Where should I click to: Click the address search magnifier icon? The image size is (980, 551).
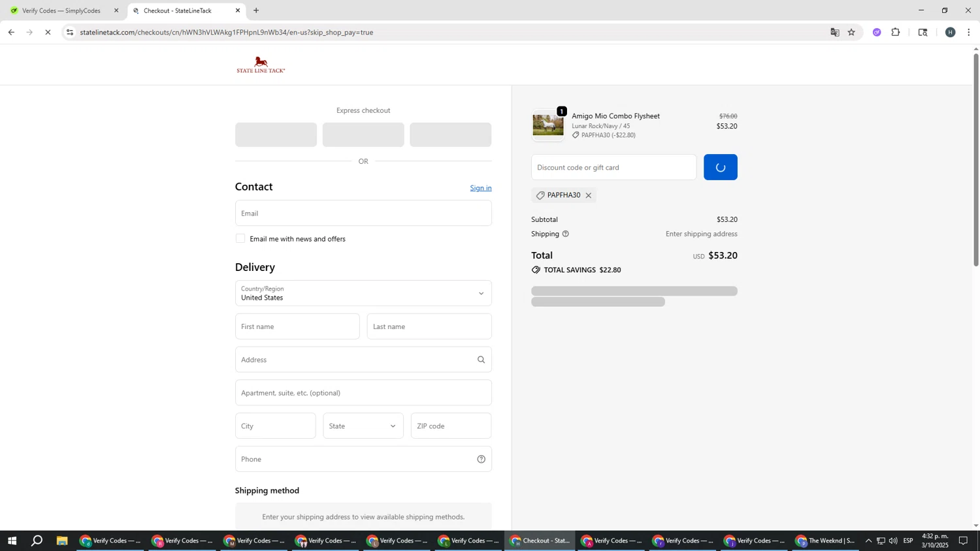click(481, 360)
